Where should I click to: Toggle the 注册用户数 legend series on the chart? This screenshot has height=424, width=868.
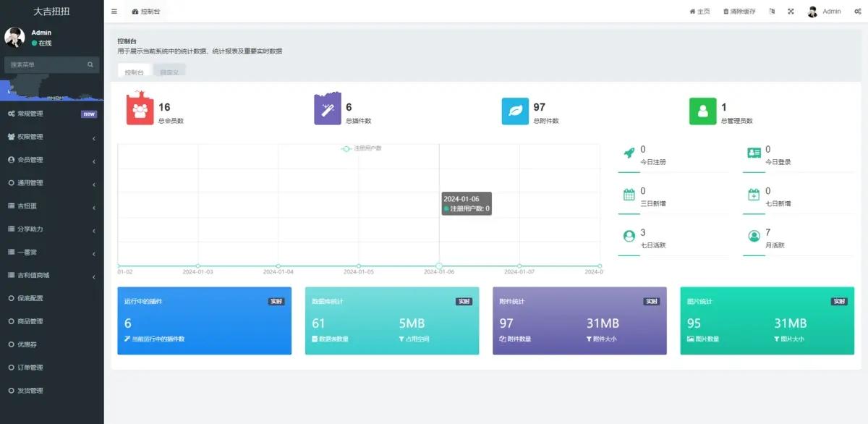point(361,148)
